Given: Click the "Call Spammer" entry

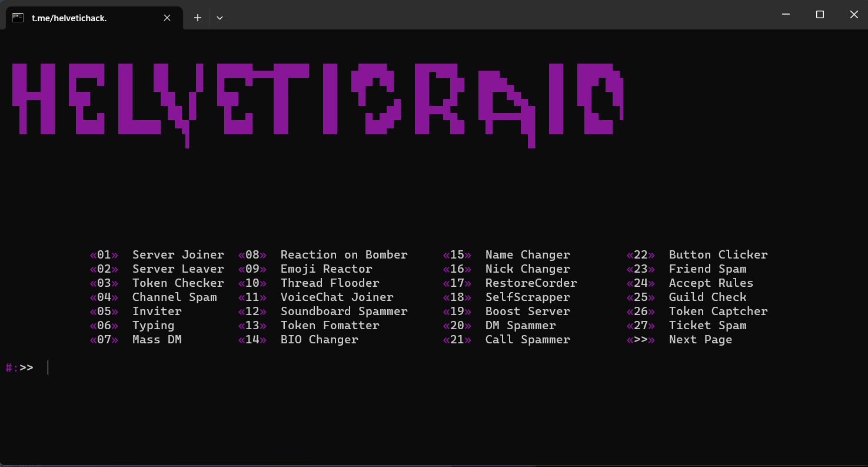Looking at the screenshot, I should pos(528,340).
